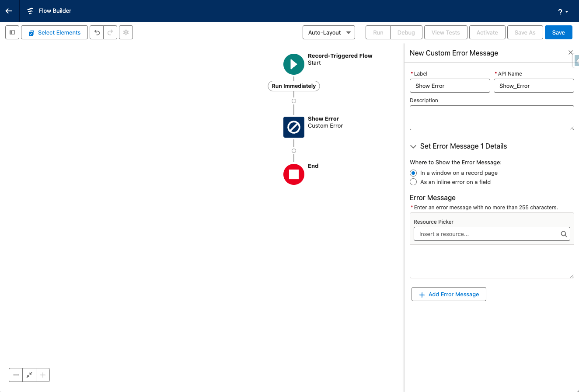Click the Show Error Custom Error node
The width and height of the screenshot is (579, 392).
[293, 127]
